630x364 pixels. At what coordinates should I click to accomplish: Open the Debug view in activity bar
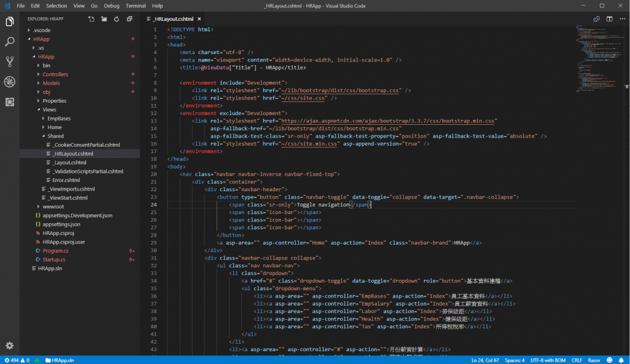[10, 82]
